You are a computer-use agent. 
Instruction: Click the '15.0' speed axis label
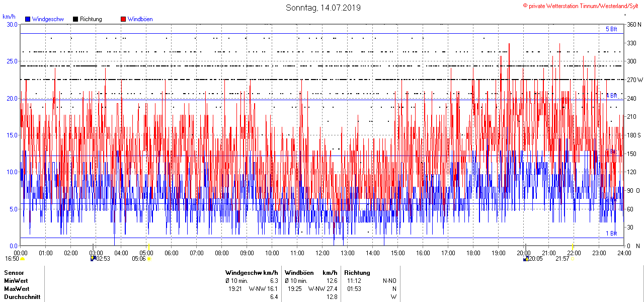point(12,135)
